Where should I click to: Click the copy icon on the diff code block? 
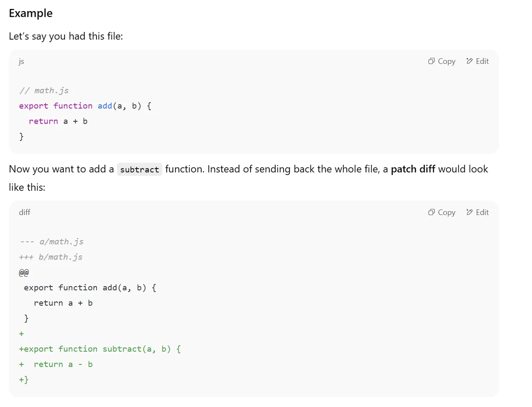431,212
